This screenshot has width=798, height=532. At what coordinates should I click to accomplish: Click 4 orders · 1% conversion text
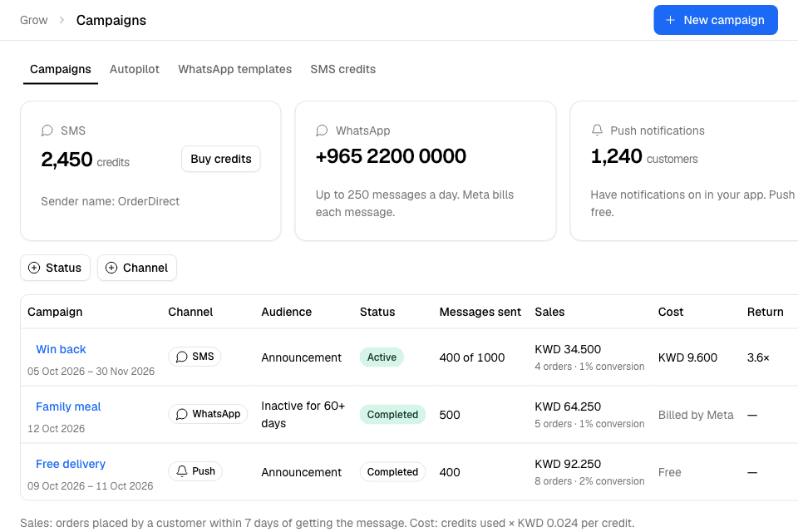[589, 367]
